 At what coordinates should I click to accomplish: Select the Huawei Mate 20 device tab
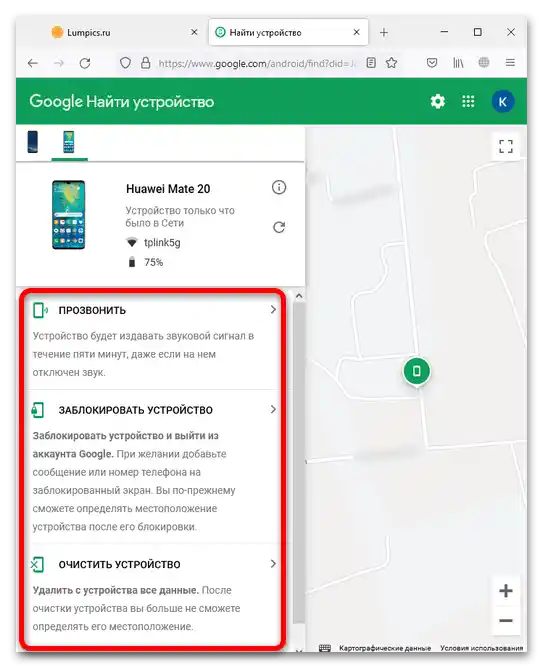69,142
